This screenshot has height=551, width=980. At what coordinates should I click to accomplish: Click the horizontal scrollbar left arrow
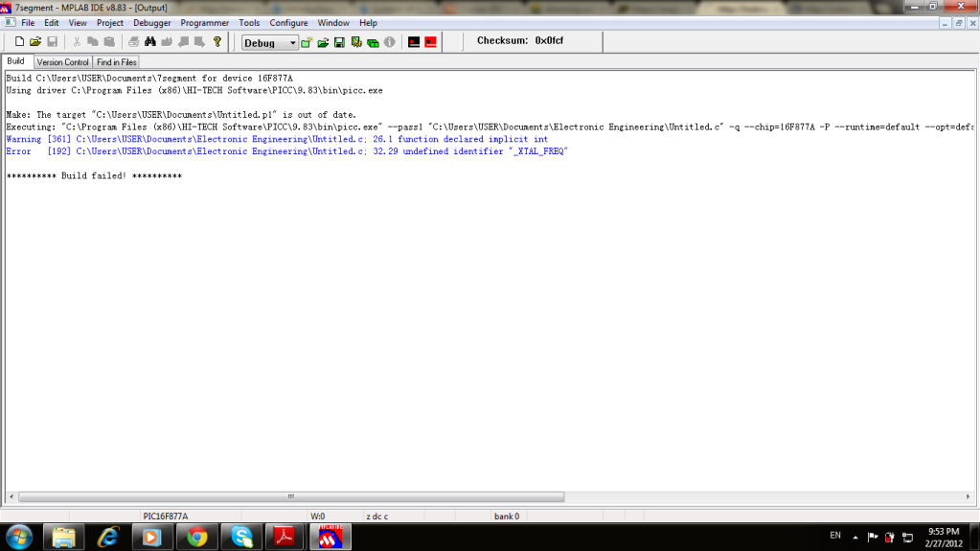pos(11,496)
